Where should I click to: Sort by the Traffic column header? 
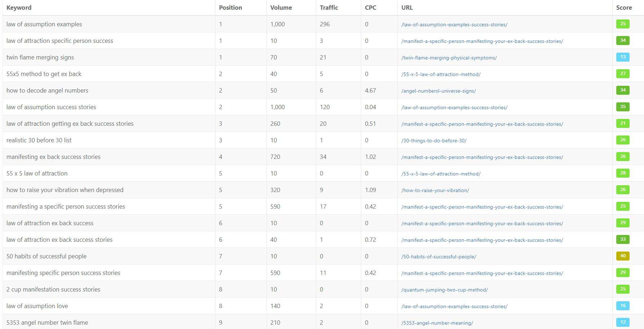coord(329,8)
